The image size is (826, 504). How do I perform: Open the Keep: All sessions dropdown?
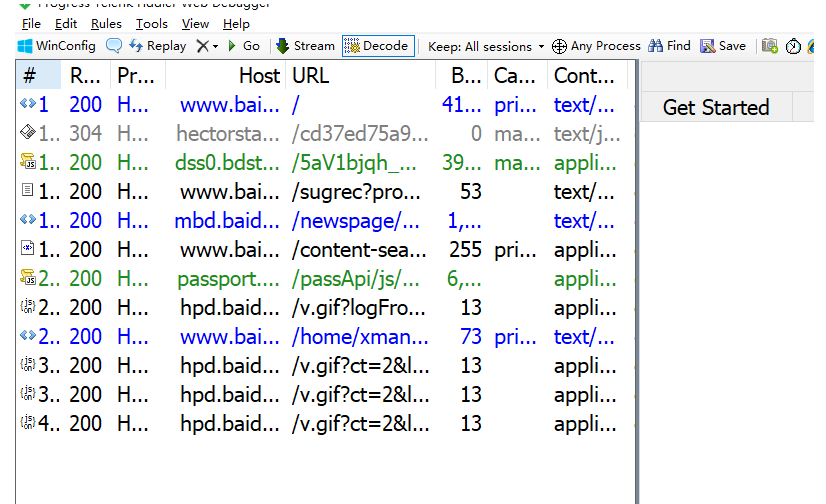486,46
